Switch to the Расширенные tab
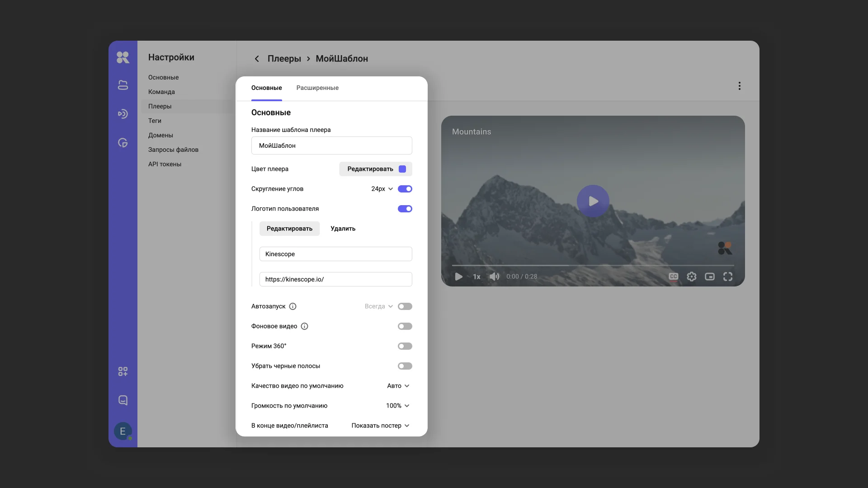The image size is (868, 488). coord(317,88)
